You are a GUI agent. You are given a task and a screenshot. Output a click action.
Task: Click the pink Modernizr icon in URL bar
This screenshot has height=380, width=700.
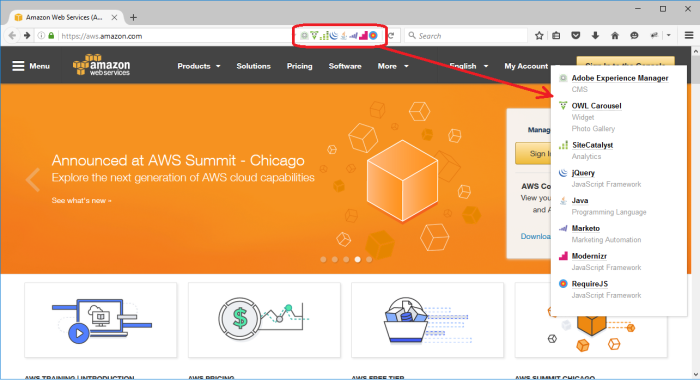click(x=363, y=35)
